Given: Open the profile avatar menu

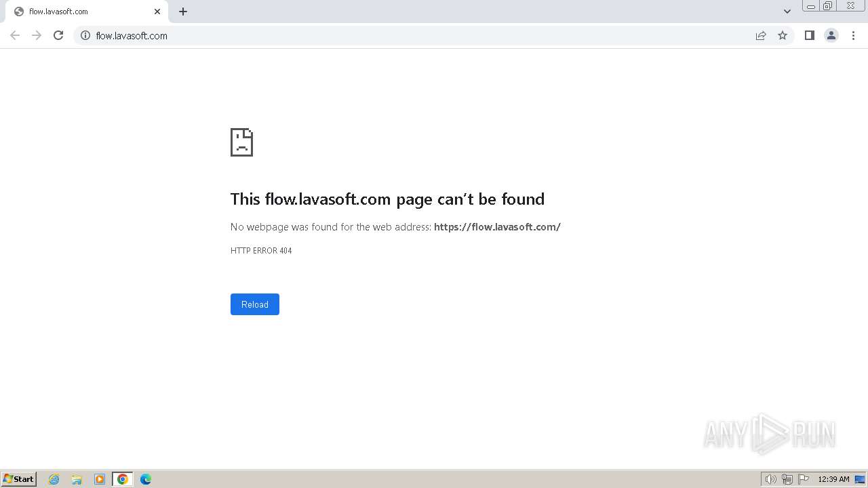Looking at the screenshot, I should [831, 35].
